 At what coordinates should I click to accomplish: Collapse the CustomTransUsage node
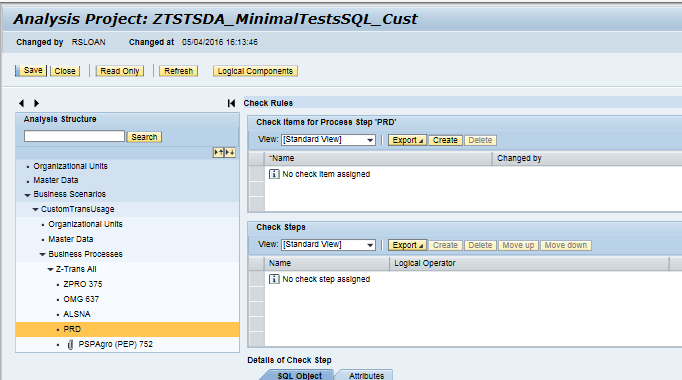click(x=35, y=210)
